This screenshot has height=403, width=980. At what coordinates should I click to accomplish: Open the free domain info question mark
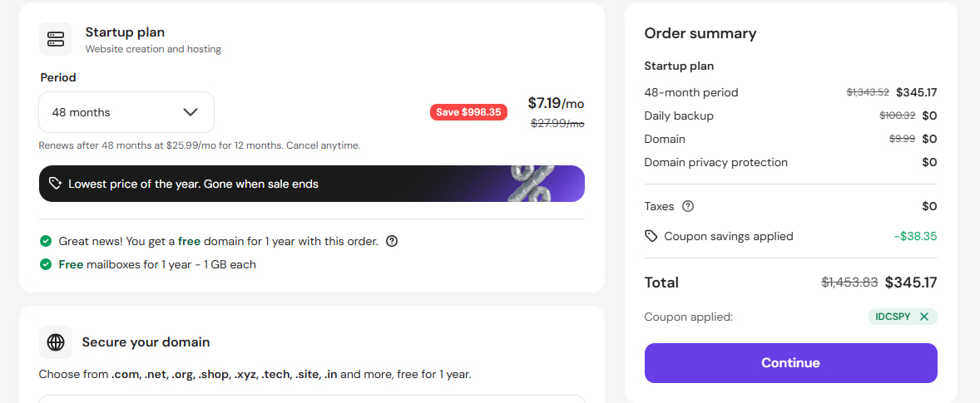tap(392, 241)
